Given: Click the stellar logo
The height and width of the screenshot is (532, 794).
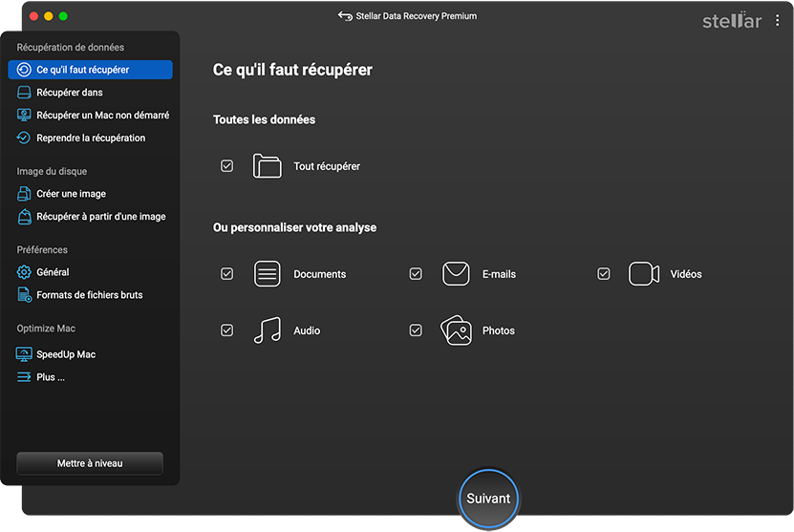Looking at the screenshot, I should pyautogui.click(x=732, y=20).
